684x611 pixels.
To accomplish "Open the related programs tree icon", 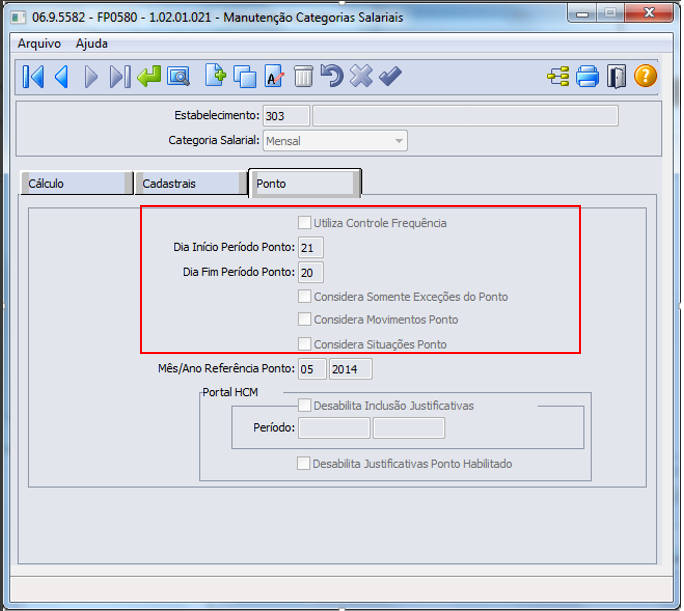I will [558, 76].
